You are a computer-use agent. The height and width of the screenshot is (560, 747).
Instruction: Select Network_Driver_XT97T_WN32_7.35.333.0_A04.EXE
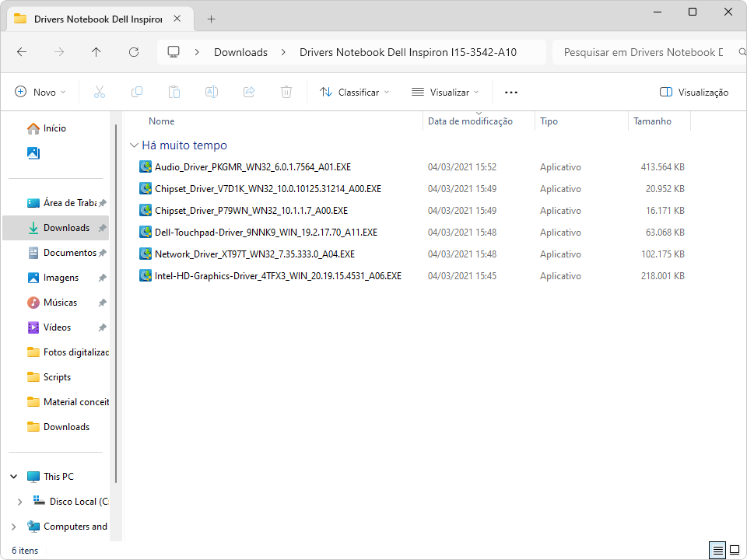tap(254, 254)
